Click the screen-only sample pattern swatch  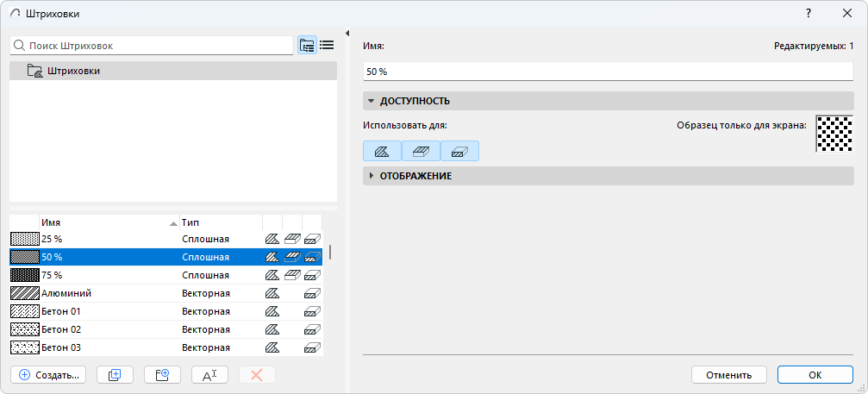pos(834,134)
